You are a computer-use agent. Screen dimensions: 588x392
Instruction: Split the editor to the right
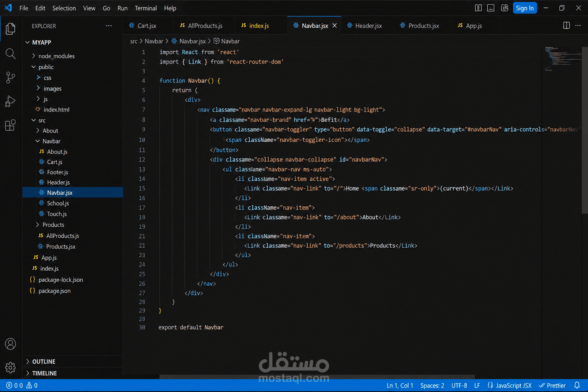(567, 26)
